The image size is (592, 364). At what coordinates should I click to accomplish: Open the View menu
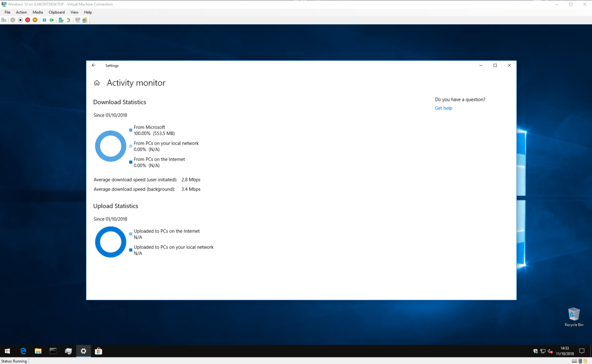pos(74,12)
